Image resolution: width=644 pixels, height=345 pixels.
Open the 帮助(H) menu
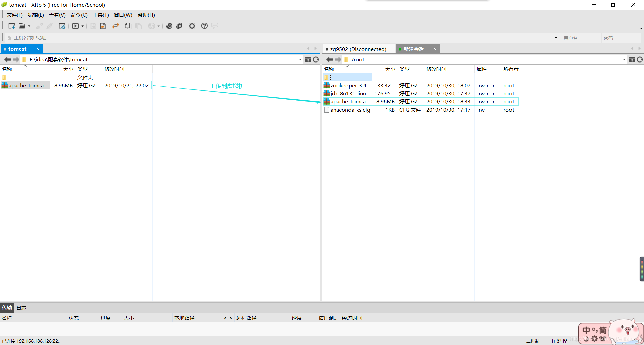pyautogui.click(x=146, y=15)
